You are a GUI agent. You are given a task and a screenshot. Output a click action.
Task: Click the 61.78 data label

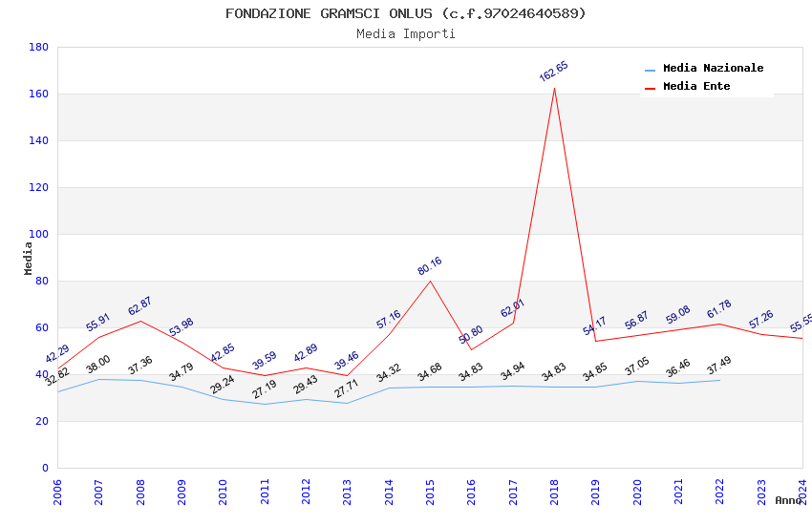tap(719, 308)
